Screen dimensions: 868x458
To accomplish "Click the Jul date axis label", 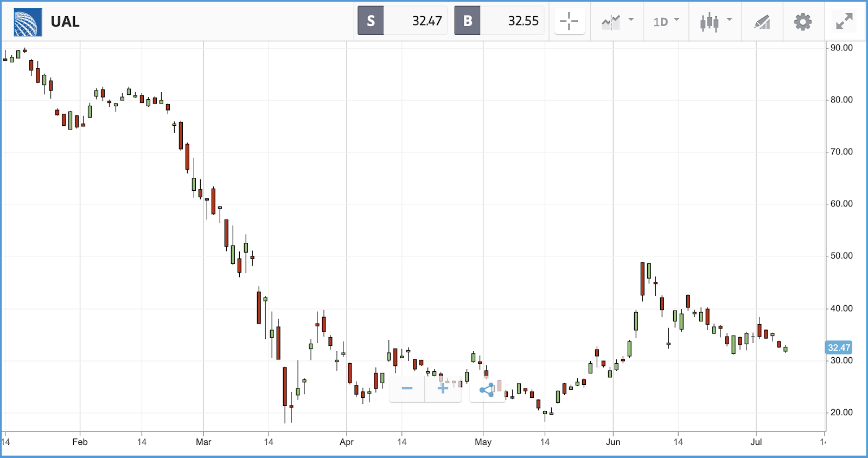I will (x=756, y=442).
